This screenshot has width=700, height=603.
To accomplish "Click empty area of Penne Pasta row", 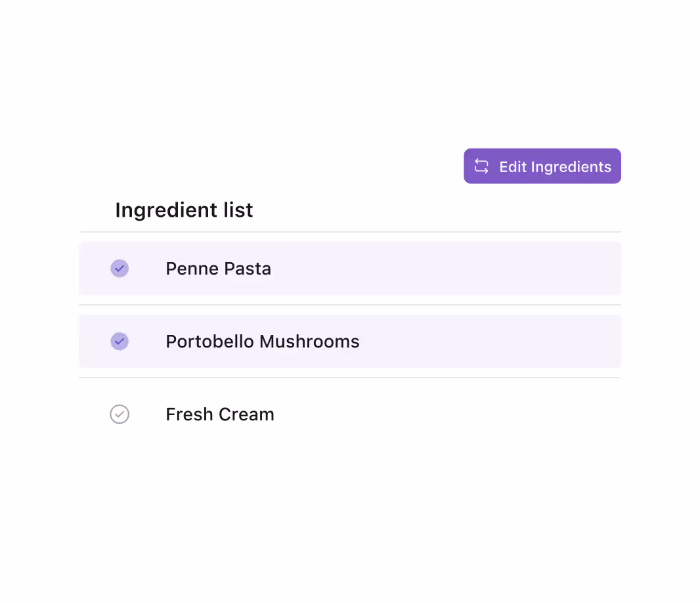I will (x=447, y=269).
